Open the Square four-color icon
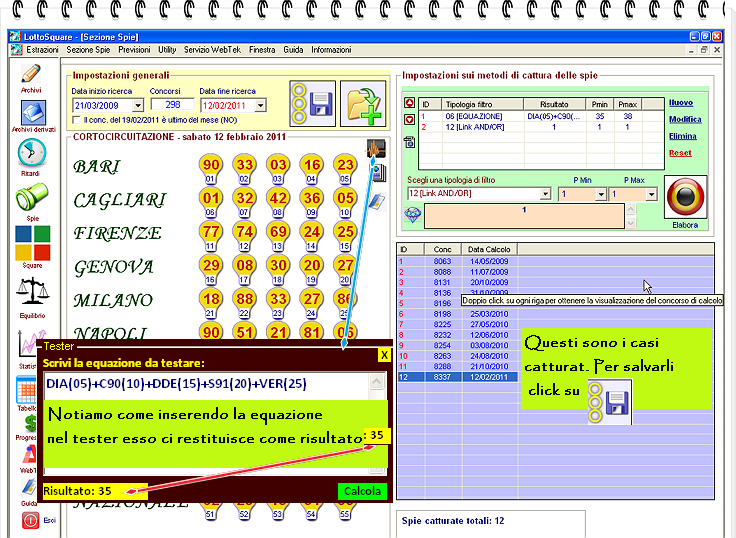Image resolution: width=736 pixels, height=538 pixels. point(32,243)
